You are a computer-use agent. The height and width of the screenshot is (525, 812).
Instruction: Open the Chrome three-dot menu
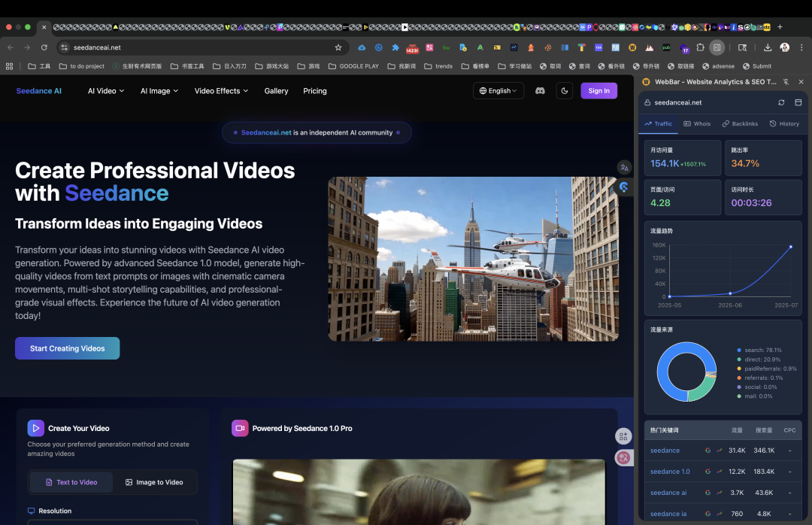click(801, 47)
